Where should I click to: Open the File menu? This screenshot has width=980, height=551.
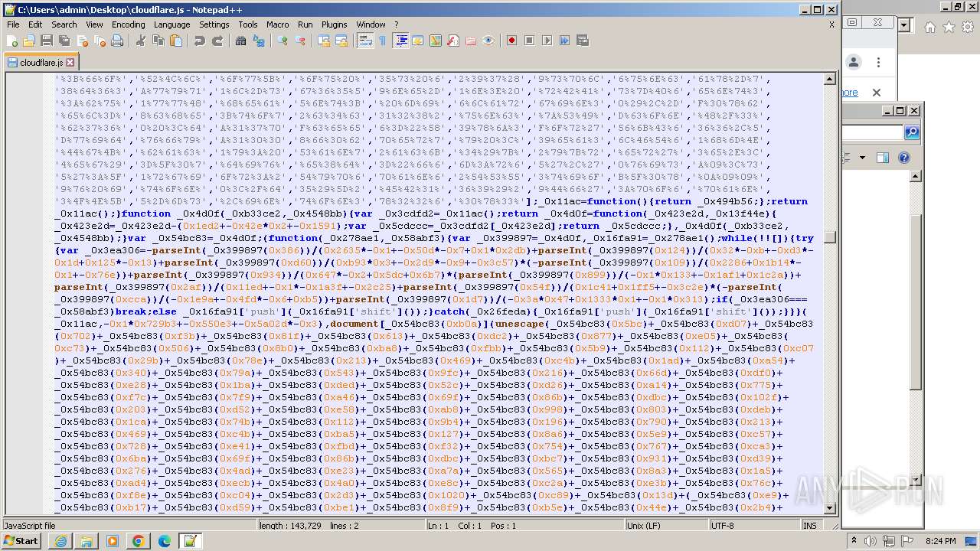tap(13, 24)
